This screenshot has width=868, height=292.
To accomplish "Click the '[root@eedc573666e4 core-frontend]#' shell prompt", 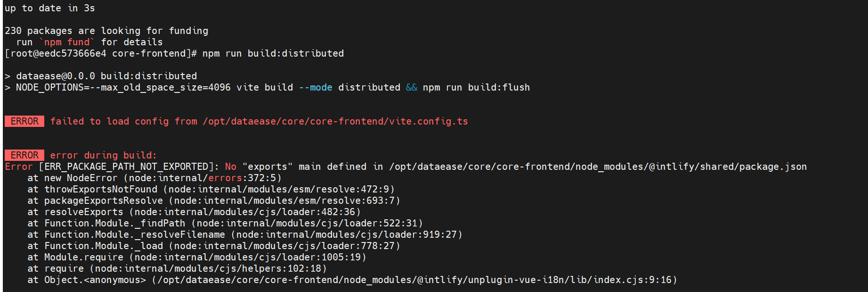I will point(101,53).
